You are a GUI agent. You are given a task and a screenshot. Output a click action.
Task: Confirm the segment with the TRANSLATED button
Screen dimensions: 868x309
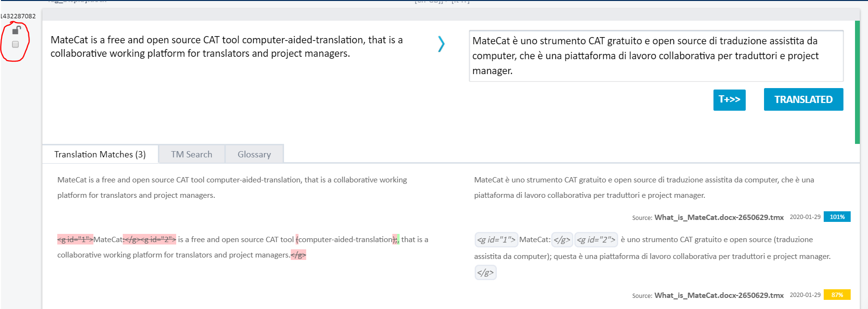point(803,100)
